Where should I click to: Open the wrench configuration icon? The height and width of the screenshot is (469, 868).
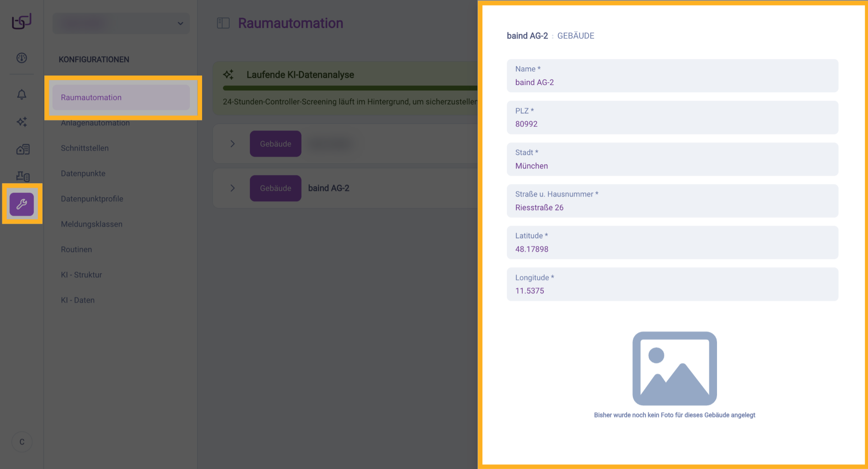[x=21, y=204]
